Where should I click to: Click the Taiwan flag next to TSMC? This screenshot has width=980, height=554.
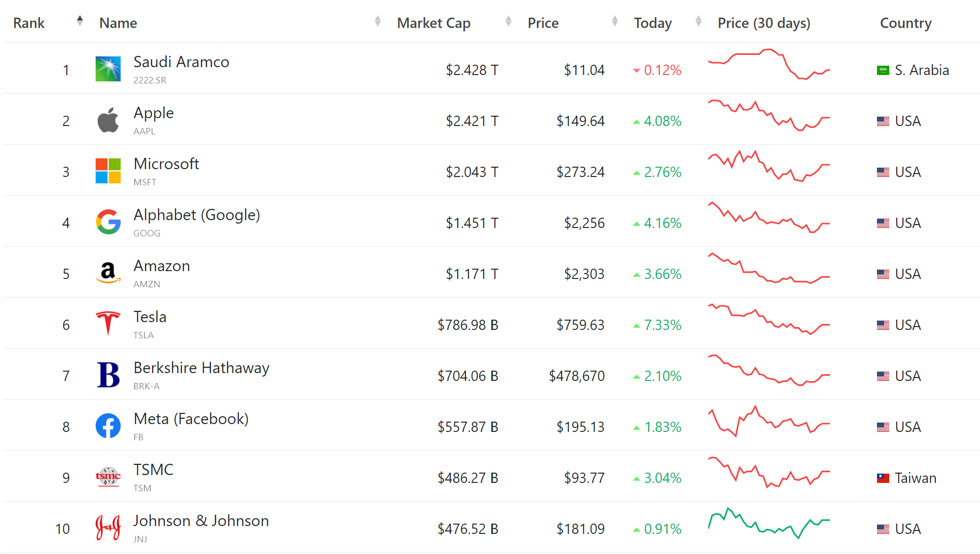point(883,478)
